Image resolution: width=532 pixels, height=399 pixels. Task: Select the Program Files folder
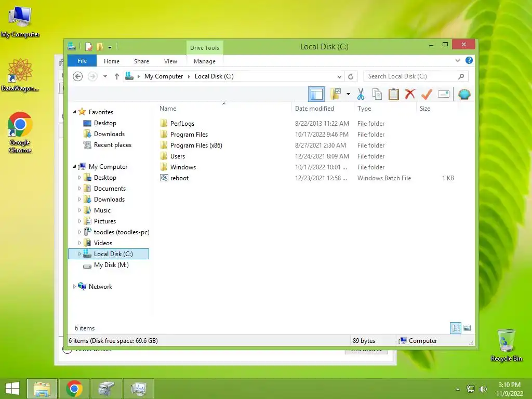point(189,135)
